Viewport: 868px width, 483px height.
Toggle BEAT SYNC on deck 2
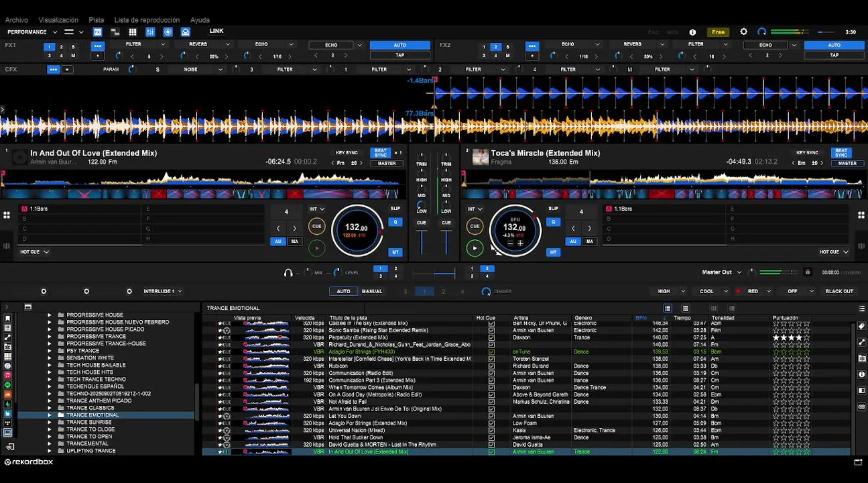tap(841, 153)
